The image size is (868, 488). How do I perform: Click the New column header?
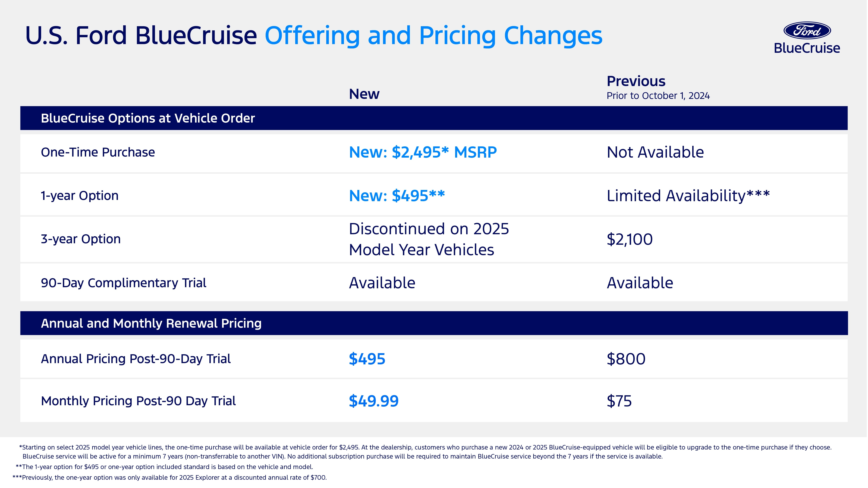[x=364, y=94]
